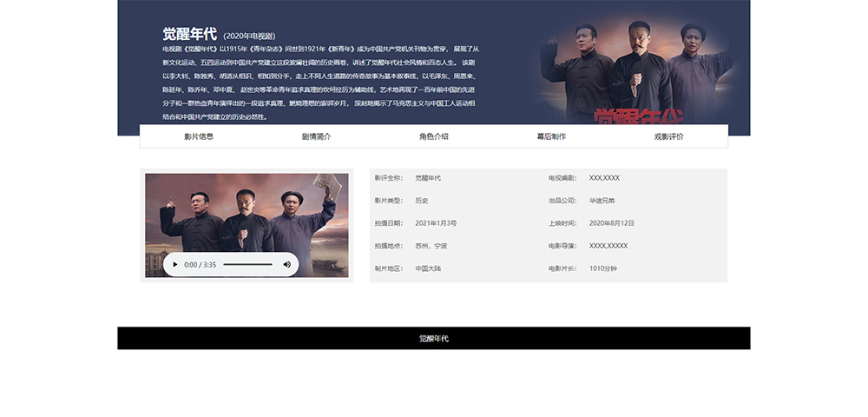Image resolution: width=868 pixels, height=417 pixels.
Task: Click the 中国大陆 region value
Action: (428, 268)
